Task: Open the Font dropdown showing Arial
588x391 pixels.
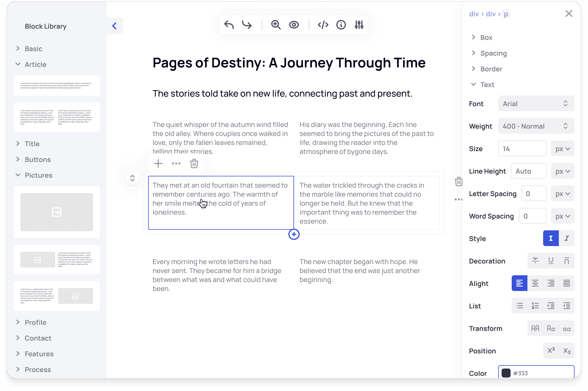Action: 536,104
